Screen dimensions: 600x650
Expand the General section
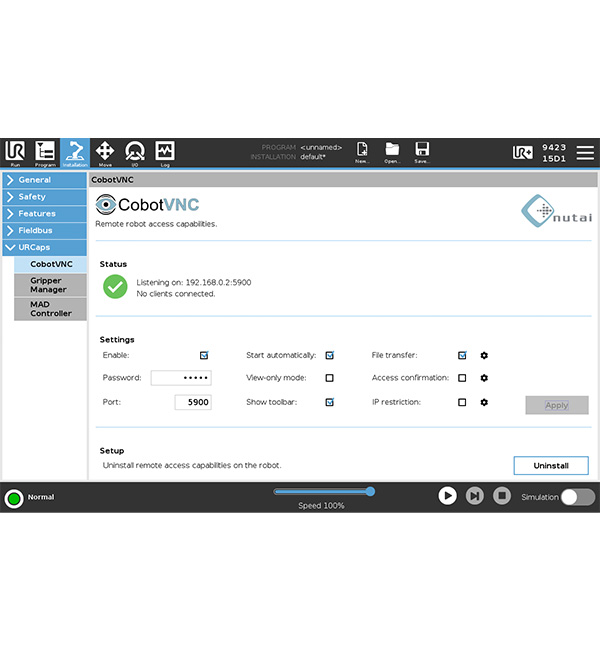[45, 180]
